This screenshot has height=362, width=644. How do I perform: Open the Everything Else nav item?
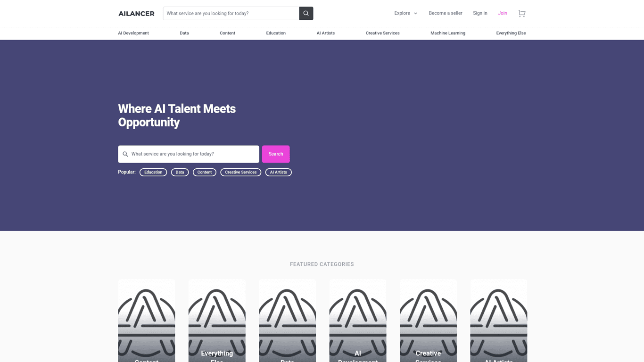tap(511, 33)
